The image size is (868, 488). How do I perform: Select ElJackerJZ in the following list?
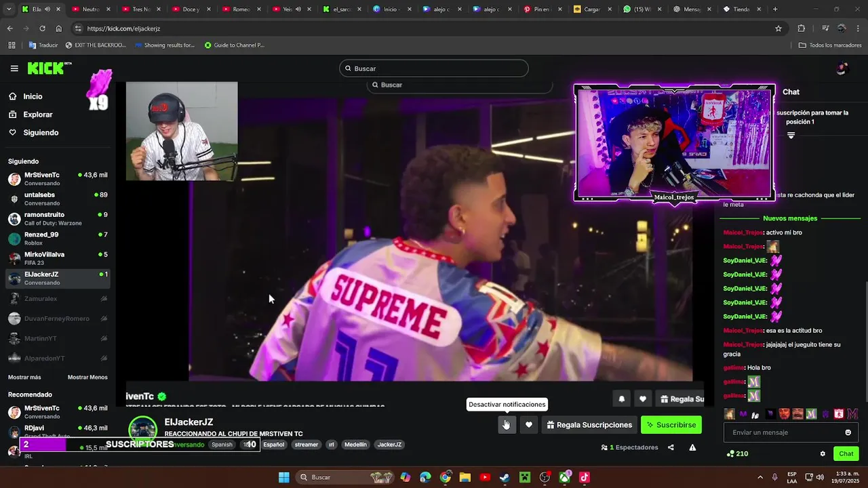(x=58, y=278)
